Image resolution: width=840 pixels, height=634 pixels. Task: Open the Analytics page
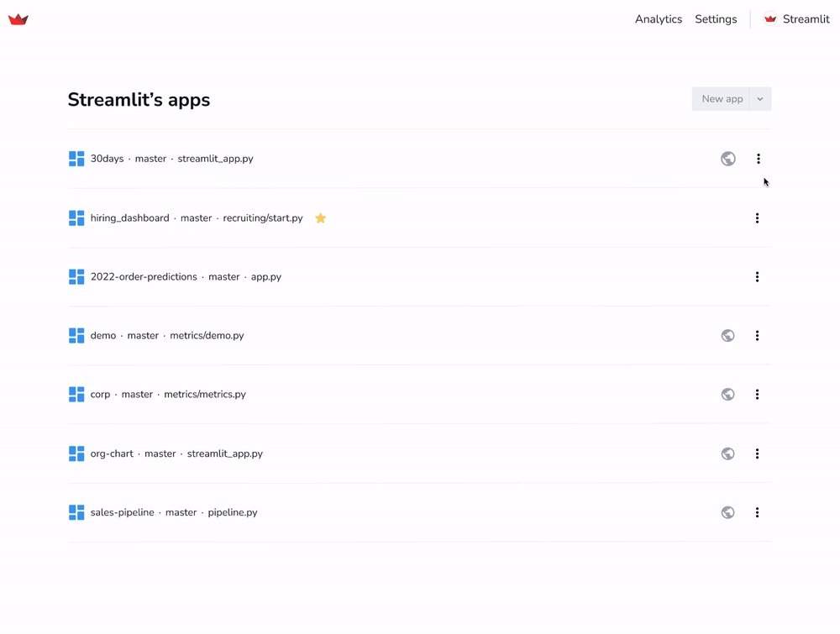click(x=658, y=19)
